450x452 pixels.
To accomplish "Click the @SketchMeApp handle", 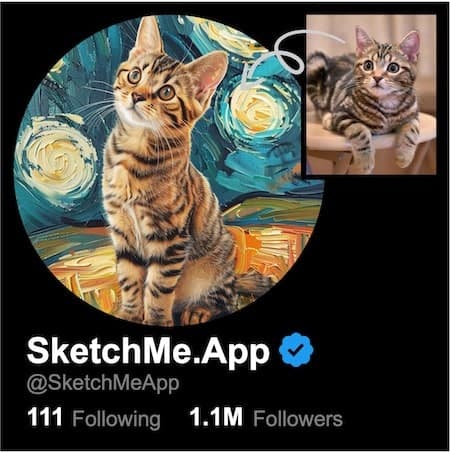I will click(x=103, y=383).
